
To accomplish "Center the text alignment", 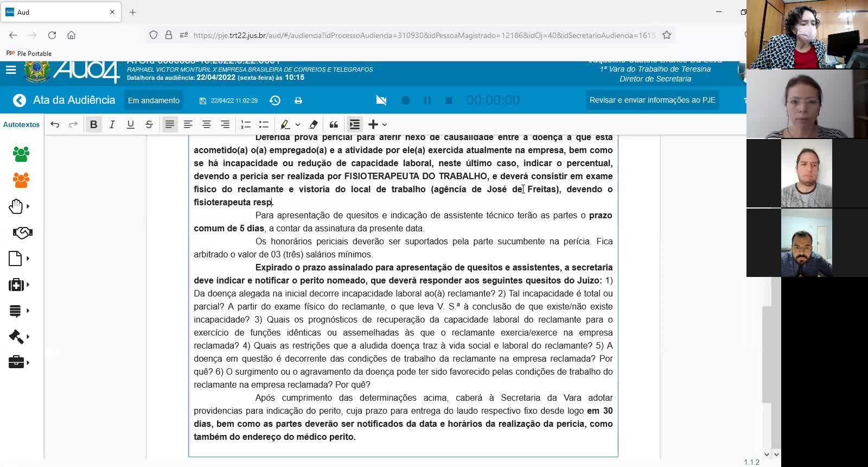I will pyautogui.click(x=207, y=124).
